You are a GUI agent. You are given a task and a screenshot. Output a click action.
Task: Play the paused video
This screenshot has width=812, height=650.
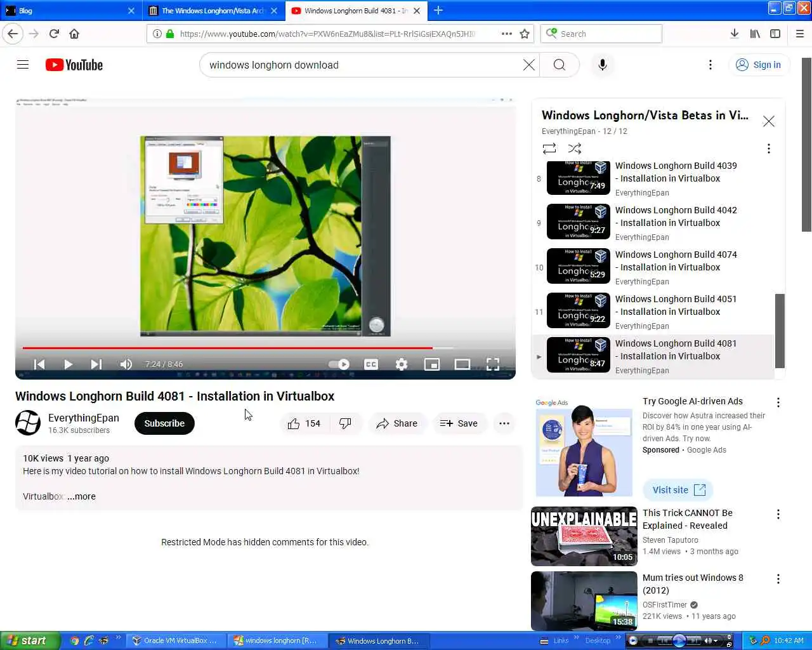tap(68, 364)
